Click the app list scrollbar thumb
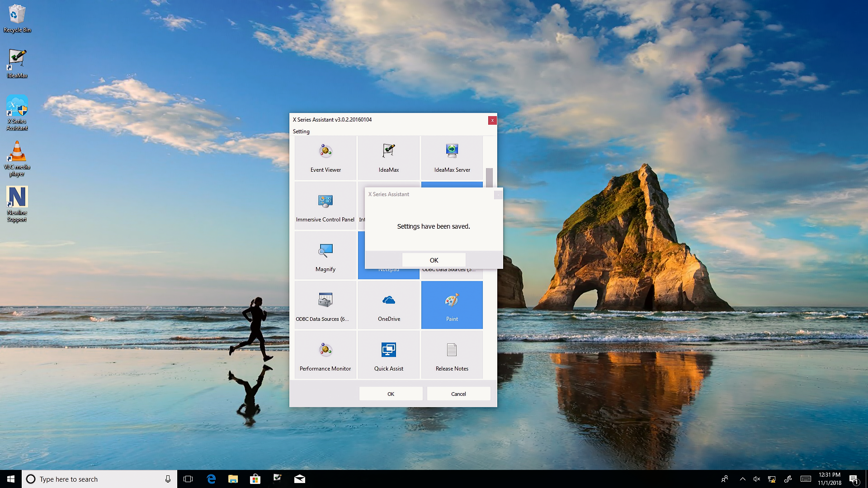Image resolution: width=868 pixels, height=488 pixels. point(489,177)
